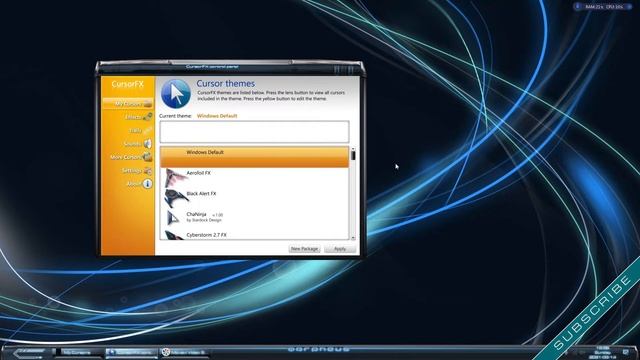Click the tray icon right of the clock
The image size is (640, 360).
(626, 352)
